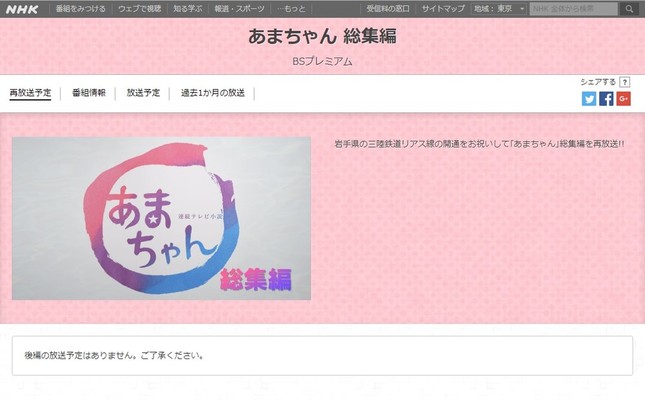Share page on Google Plus
Screen dimensions: 645x400
[x=623, y=99]
